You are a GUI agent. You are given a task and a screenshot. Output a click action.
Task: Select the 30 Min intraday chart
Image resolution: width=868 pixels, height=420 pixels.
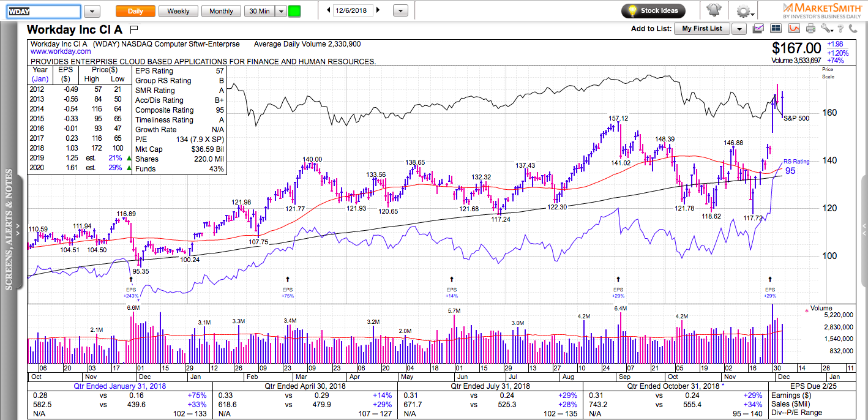[x=260, y=11]
